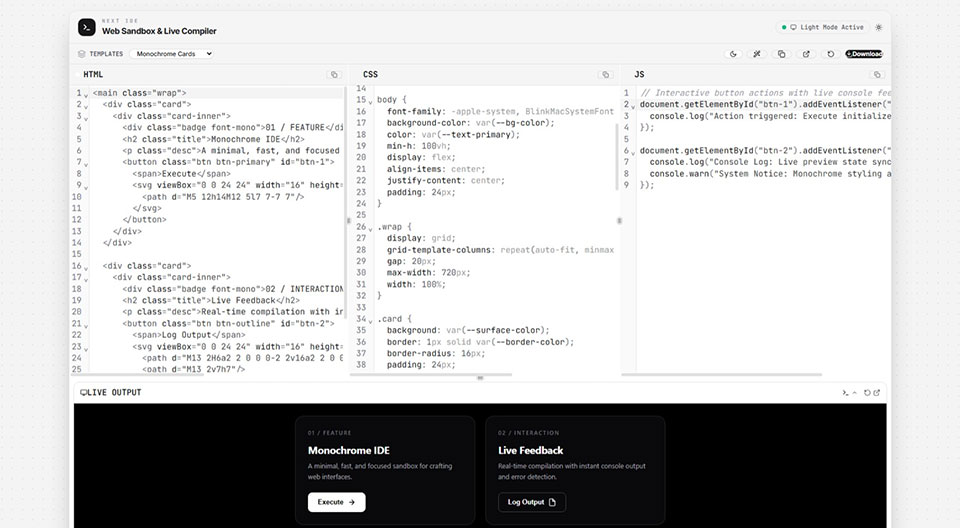Screen dimensions: 960x528
Task: Click the arrow icon in Execute button
Action: (351, 502)
